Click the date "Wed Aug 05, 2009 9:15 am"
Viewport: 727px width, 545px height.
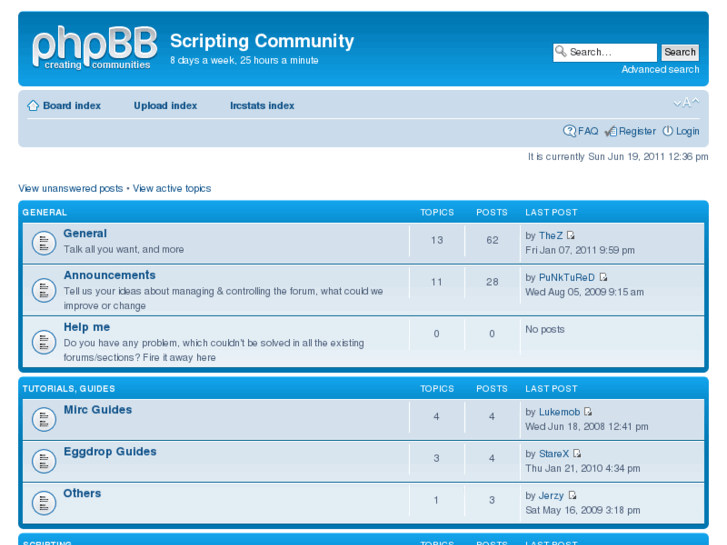tap(585, 292)
